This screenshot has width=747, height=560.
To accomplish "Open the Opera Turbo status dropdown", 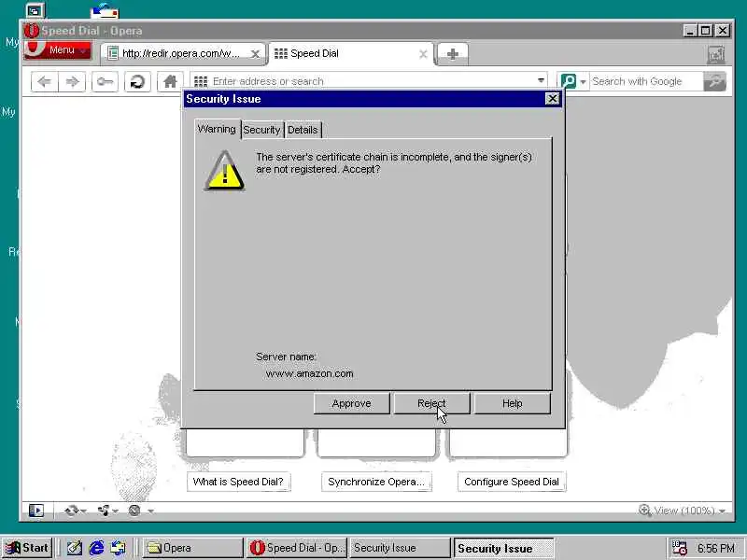I will [x=141, y=511].
